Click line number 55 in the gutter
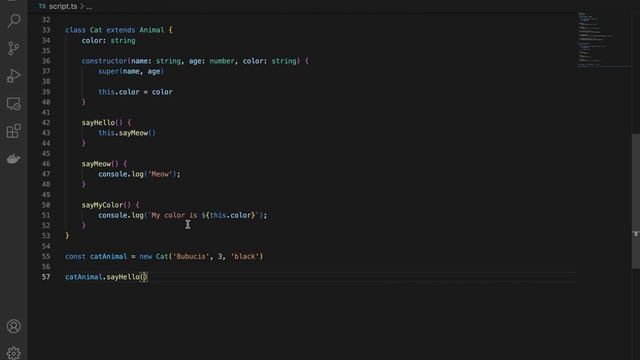Image resolution: width=640 pixels, height=360 pixels. pyautogui.click(x=46, y=256)
